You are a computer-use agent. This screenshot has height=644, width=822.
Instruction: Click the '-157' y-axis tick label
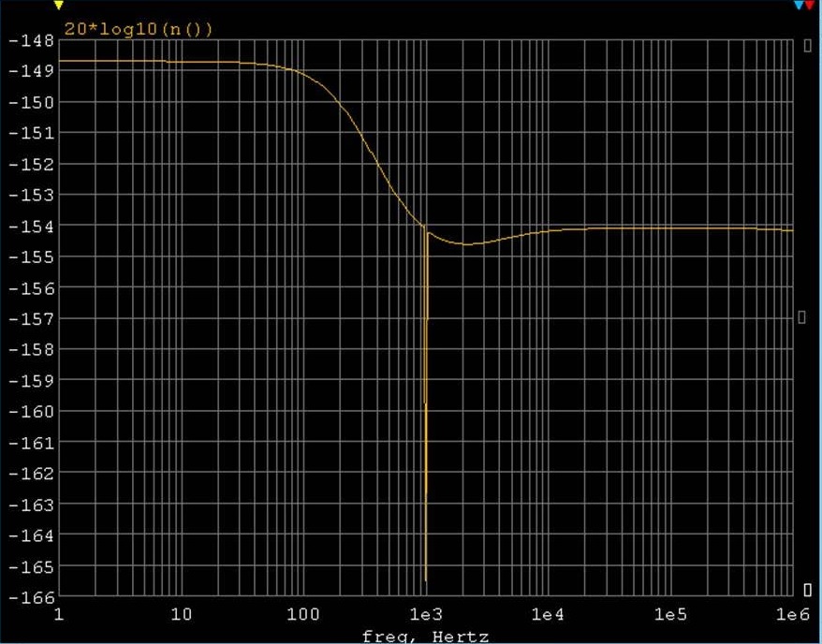[31, 318]
